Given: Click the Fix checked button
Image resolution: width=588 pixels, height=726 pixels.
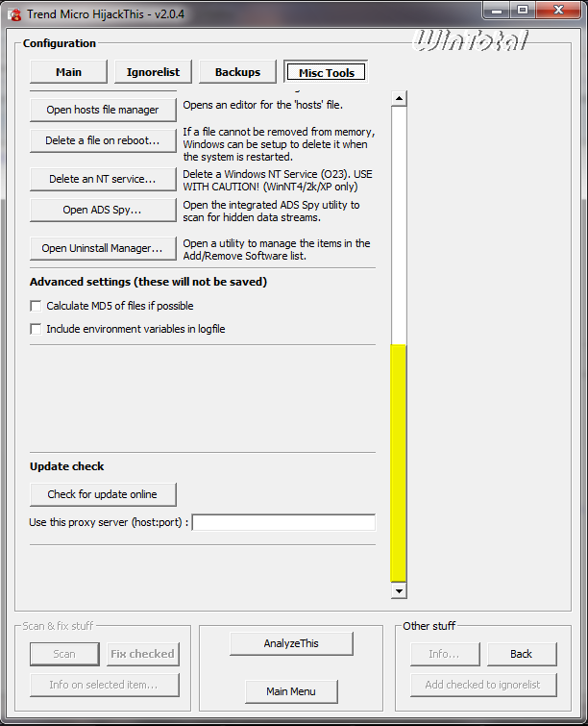Looking at the screenshot, I should click(x=143, y=654).
